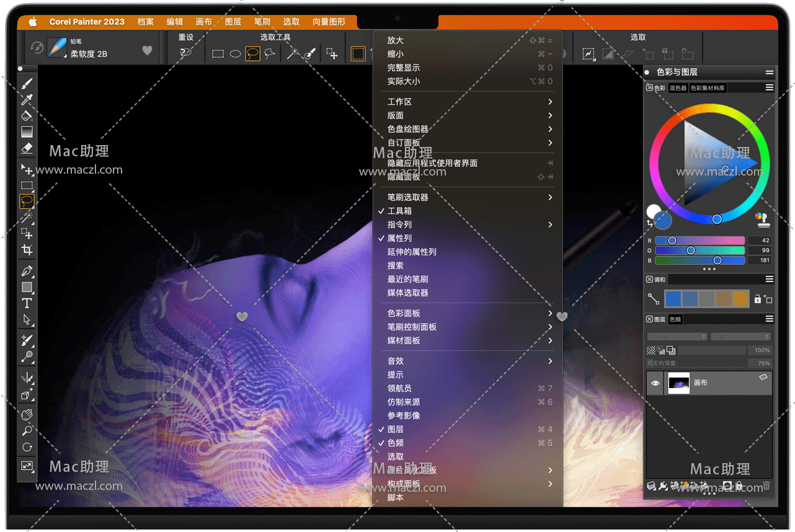The width and height of the screenshot is (795, 532).
Task: Click the Magic Wand in selection tools bar
Action: click(291, 54)
